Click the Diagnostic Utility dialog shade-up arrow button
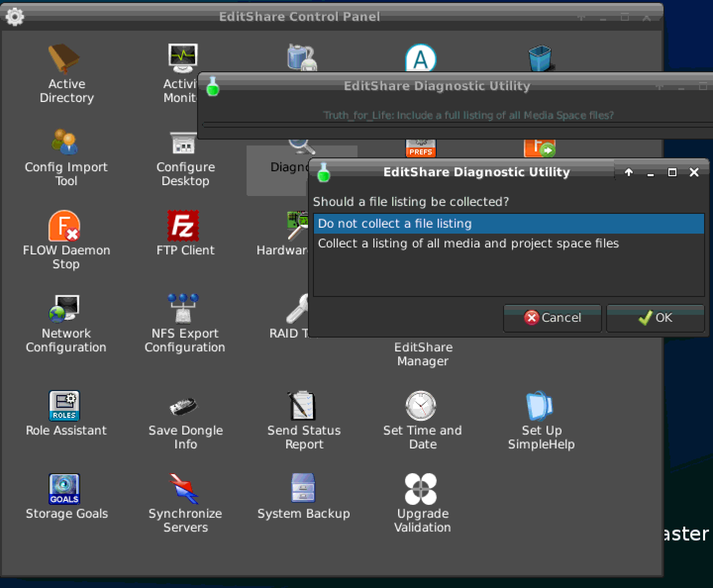Image resolution: width=713 pixels, height=588 pixels. (x=629, y=172)
